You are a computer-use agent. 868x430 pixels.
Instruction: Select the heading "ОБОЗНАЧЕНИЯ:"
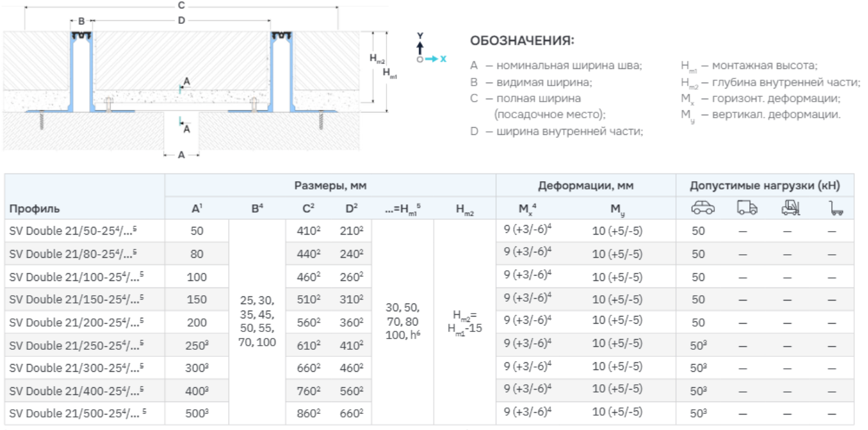[x=522, y=41]
